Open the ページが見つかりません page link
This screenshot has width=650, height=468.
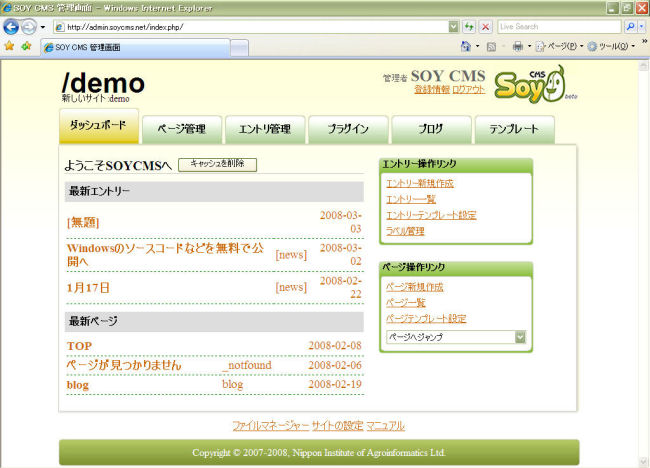coord(124,365)
